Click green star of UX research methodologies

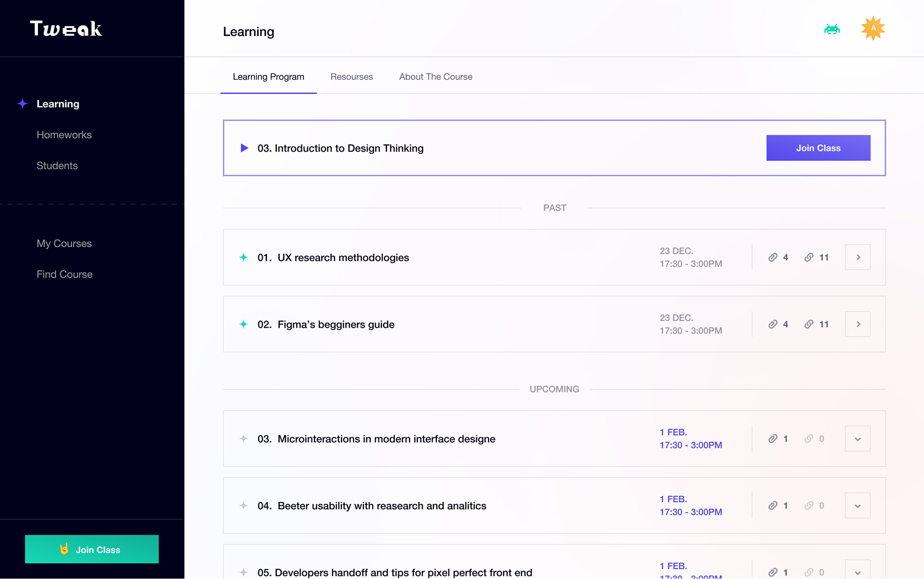click(x=244, y=257)
